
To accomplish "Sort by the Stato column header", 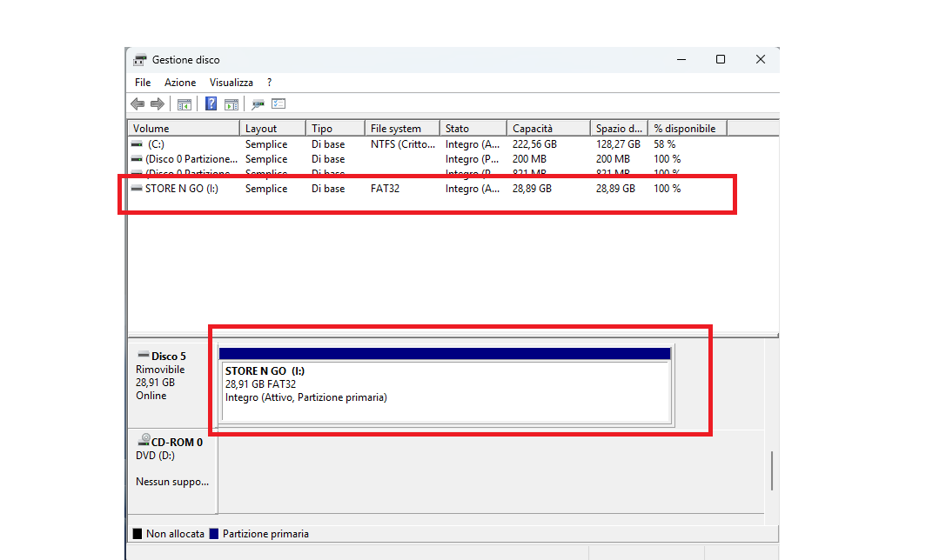I will 473,129.
